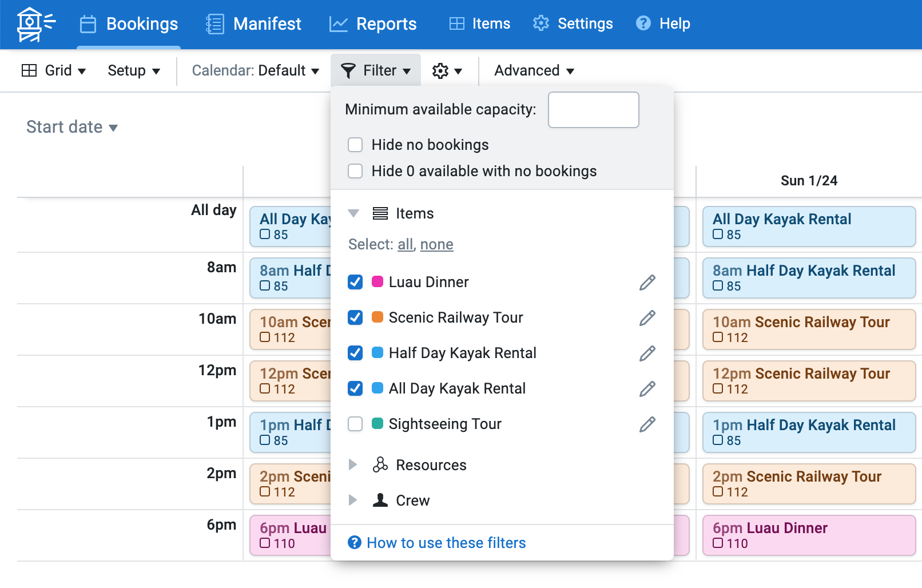This screenshot has height=588, width=922.
Task: Click the Crew person icon
Action: point(380,500)
